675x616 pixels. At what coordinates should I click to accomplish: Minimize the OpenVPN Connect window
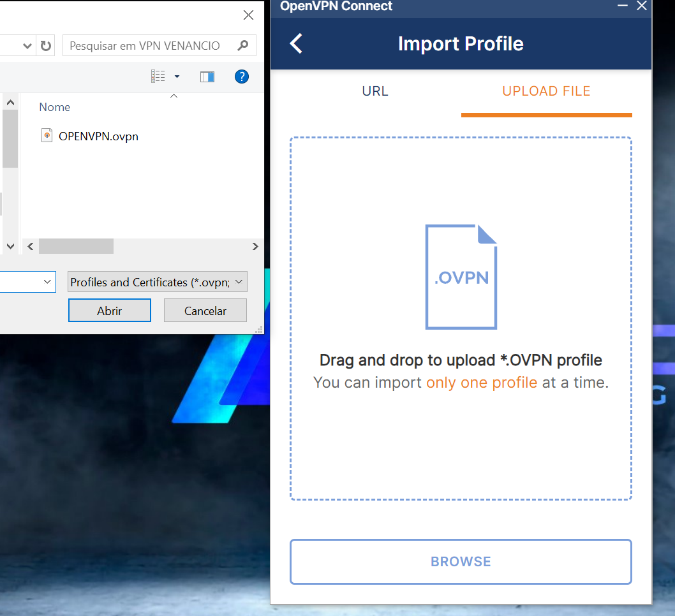pos(623,6)
